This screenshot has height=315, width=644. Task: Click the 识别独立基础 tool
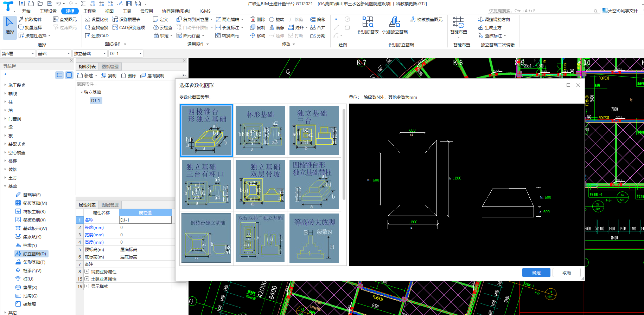click(x=395, y=25)
